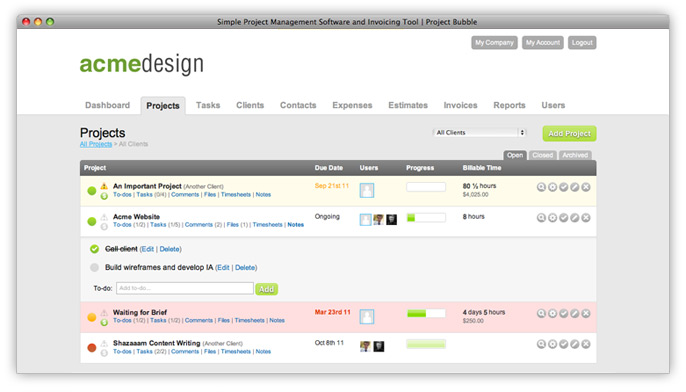686x392 pixels.
Task: Open the Reports tab
Action: [509, 105]
